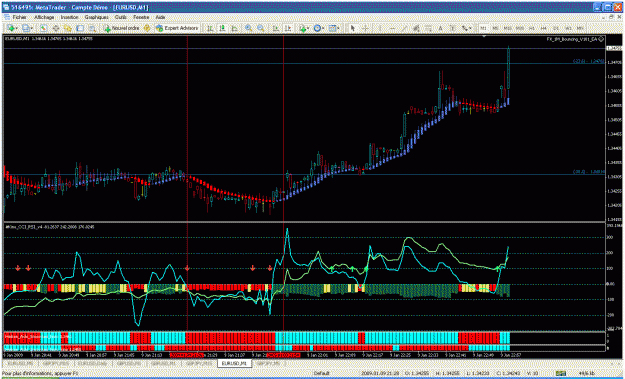Switch to M5 timeframe
625x379 pixels.
(495, 28)
